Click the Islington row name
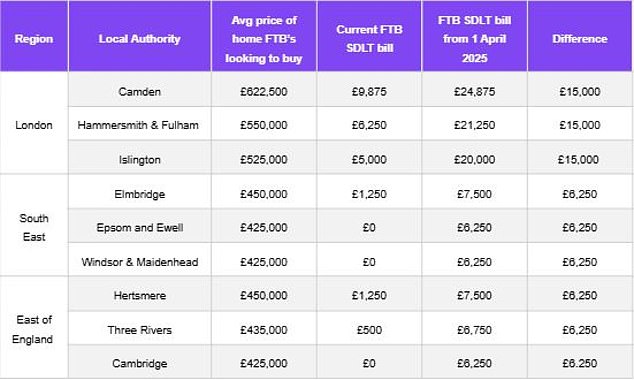Image resolution: width=634 pixels, height=380 pixels. point(139,158)
